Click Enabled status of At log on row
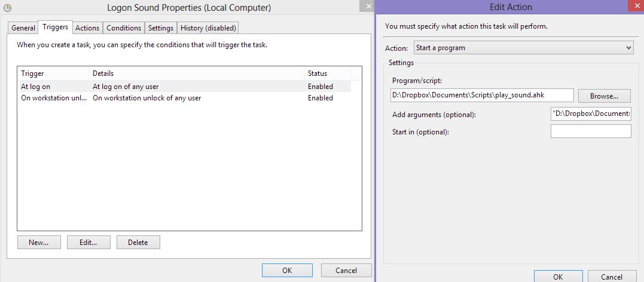The height and width of the screenshot is (282, 644). click(321, 87)
